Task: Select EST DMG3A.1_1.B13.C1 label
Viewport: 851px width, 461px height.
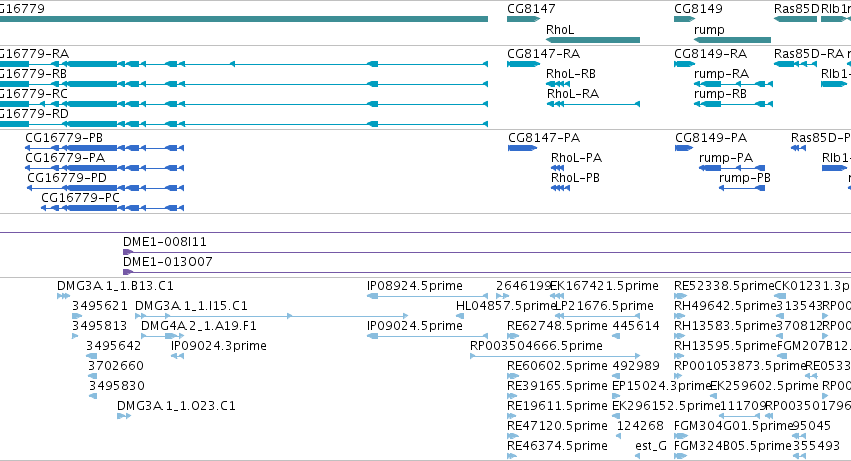Action: pyautogui.click(x=115, y=286)
